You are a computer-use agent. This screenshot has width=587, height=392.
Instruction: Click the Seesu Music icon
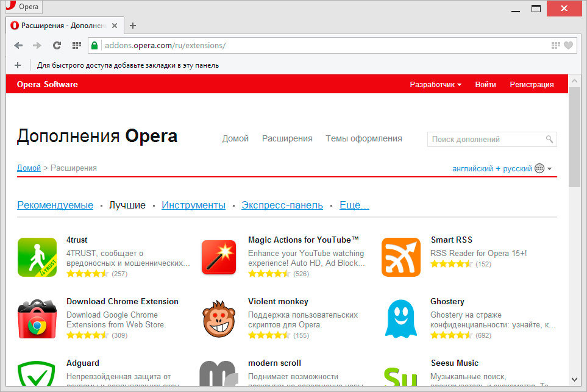pyautogui.click(x=400, y=376)
